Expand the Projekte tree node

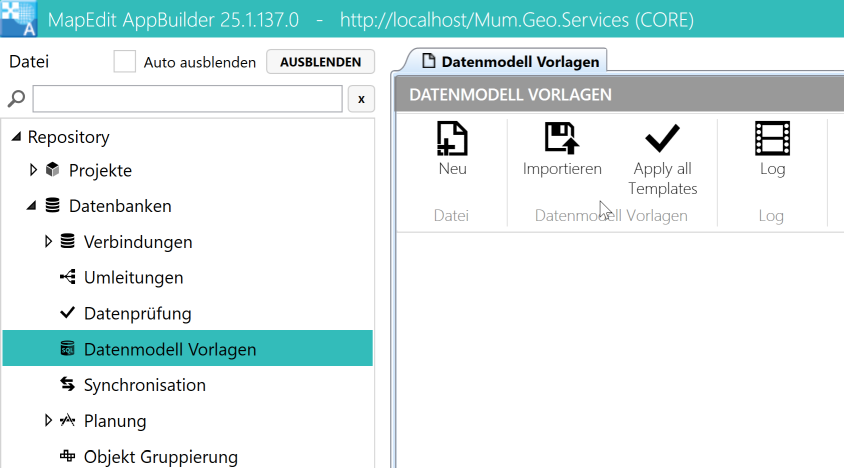pos(33,170)
